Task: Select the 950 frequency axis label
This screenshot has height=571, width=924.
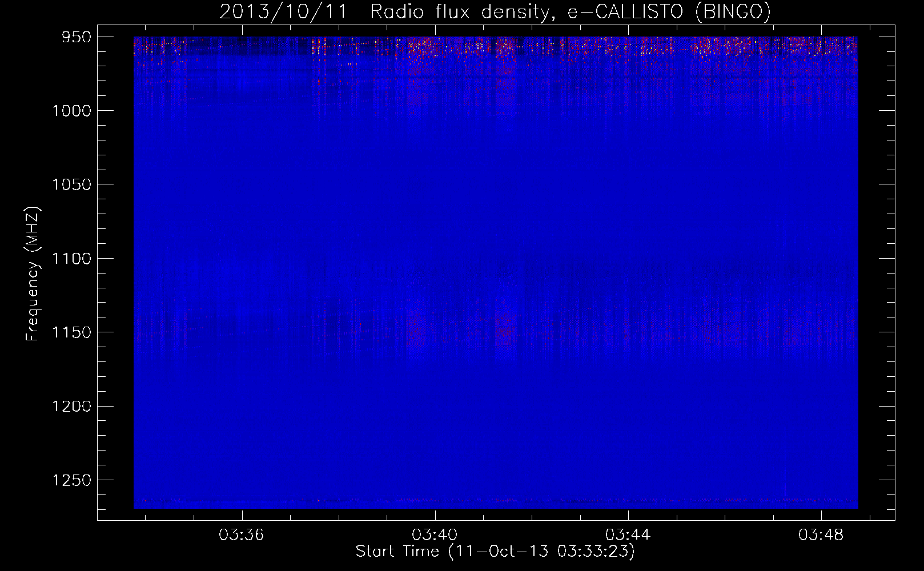Action: click(77, 37)
